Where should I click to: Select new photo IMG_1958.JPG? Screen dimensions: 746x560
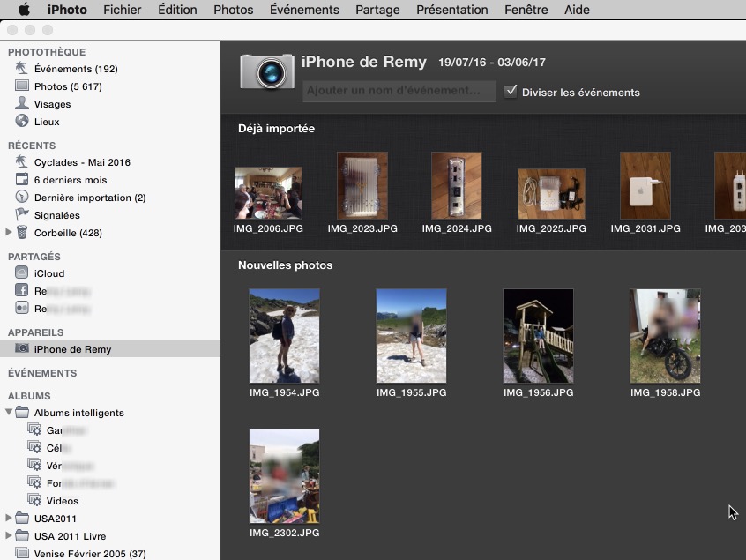coord(665,336)
